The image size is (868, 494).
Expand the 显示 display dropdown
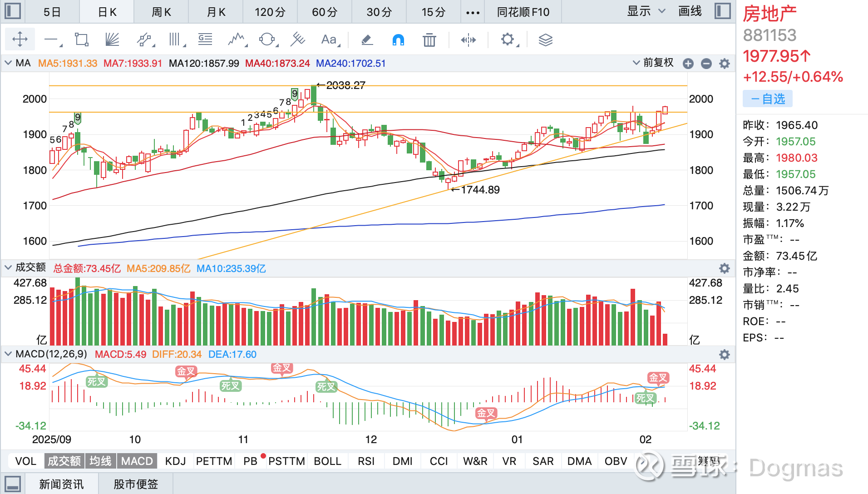pyautogui.click(x=646, y=11)
